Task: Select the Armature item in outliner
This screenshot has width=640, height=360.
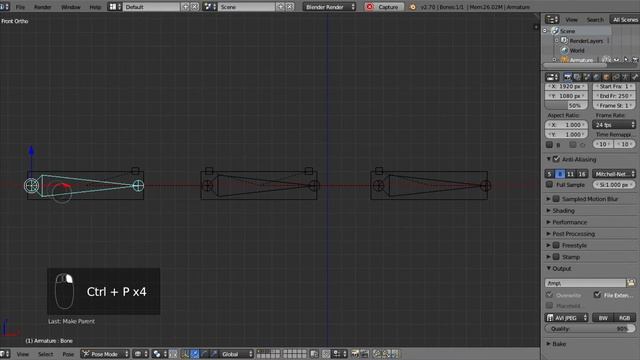Action: (x=581, y=60)
